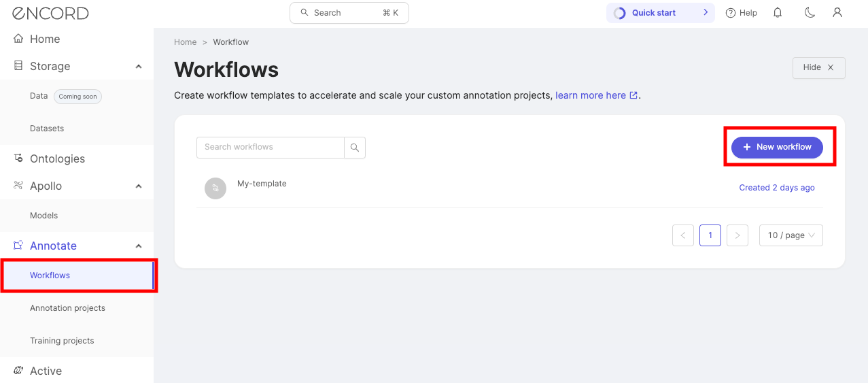Select page 1 in pagination
Image resolution: width=868 pixels, height=383 pixels.
710,235
